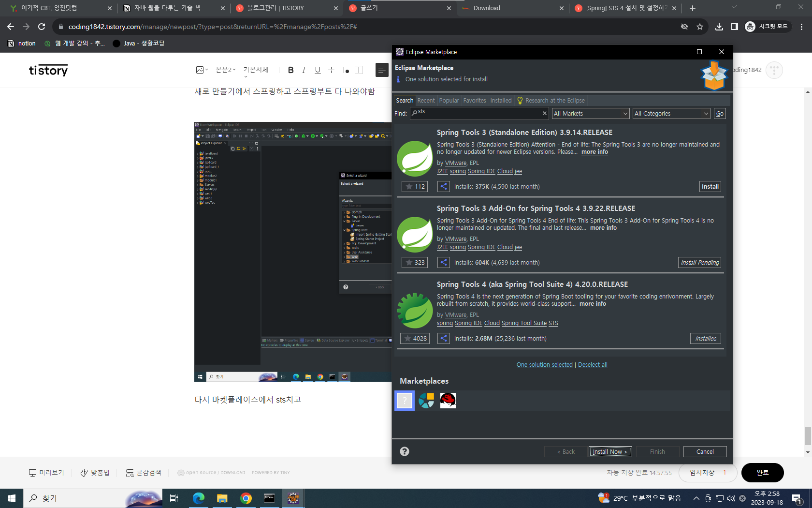Toggle strikethrough formatting in Tistory editor

[x=331, y=70]
